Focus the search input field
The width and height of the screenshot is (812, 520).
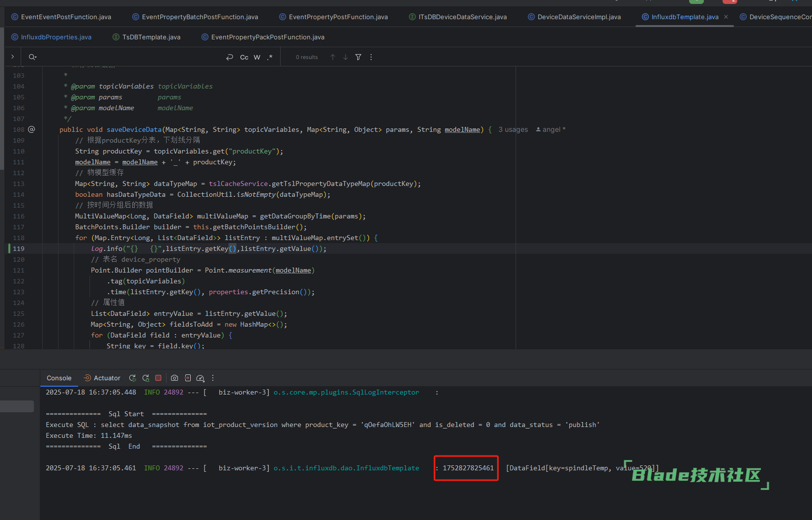(130, 57)
